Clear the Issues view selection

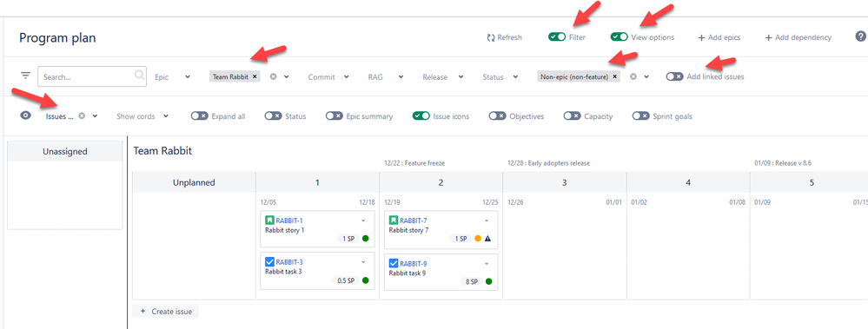click(x=82, y=116)
